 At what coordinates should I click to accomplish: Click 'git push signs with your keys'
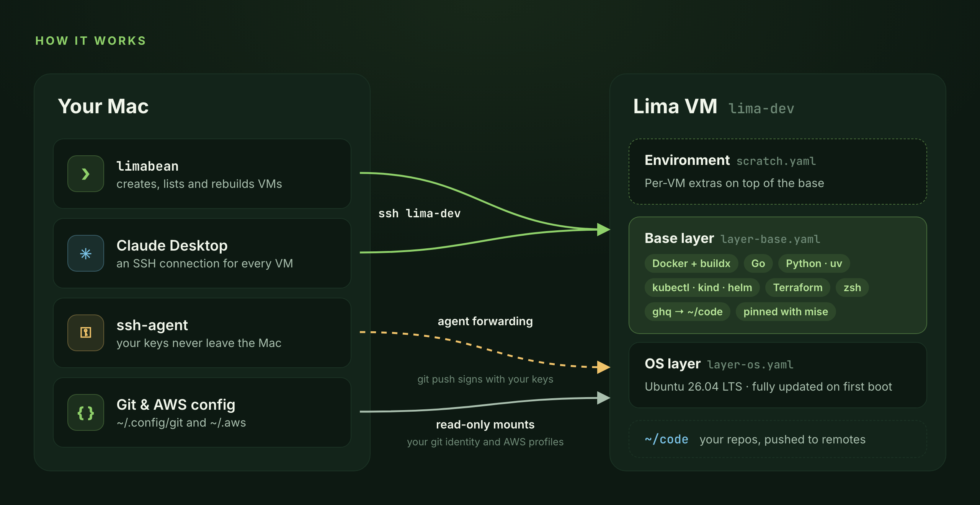(x=485, y=379)
